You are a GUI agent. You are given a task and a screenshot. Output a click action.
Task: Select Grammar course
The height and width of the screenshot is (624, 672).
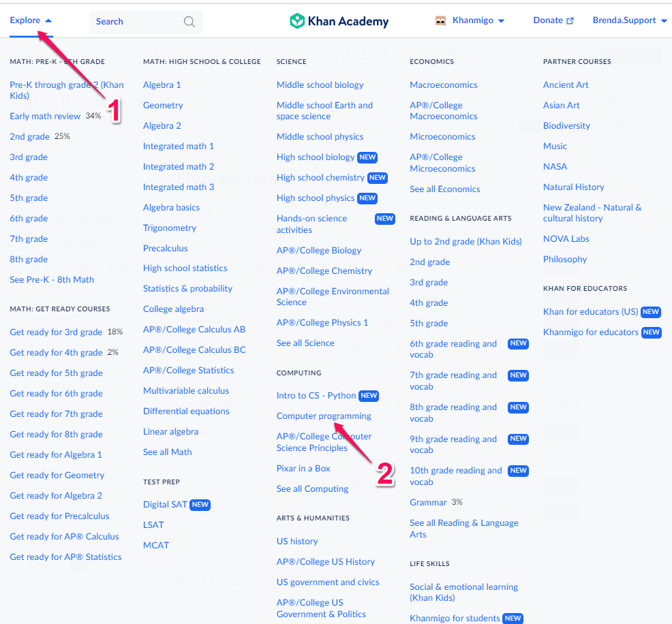pos(428,502)
